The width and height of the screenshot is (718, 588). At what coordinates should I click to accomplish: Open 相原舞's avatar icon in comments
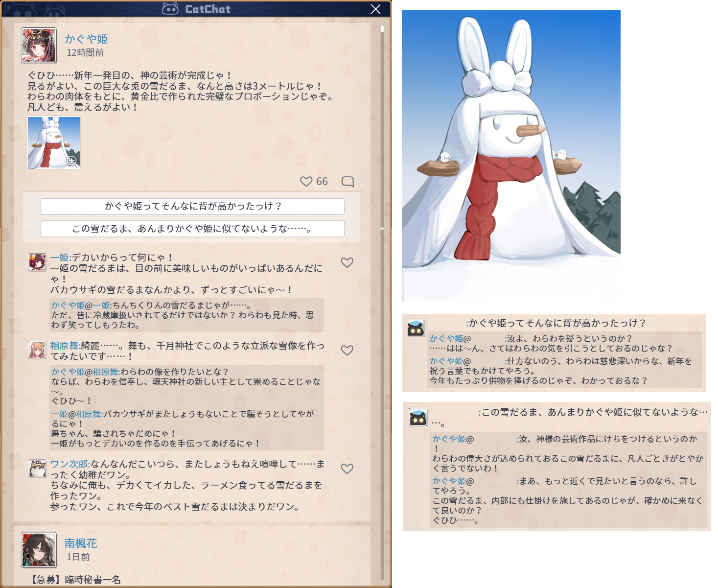tap(37, 350)
